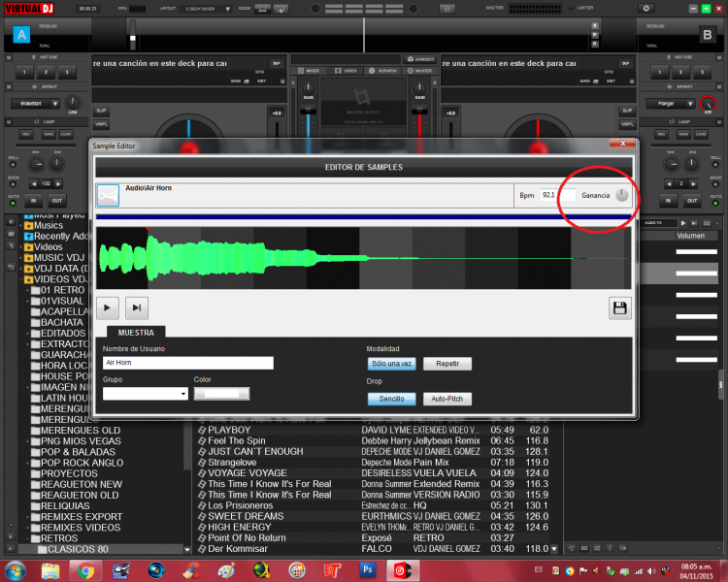Expand the REMIXES EXPORT folder
Image resolution: width=728 pixels, height=582 pixels.
28,517
